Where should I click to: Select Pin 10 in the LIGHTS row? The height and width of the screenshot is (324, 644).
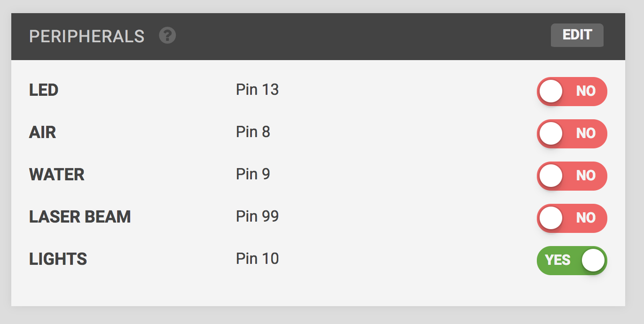coord(257,259)
